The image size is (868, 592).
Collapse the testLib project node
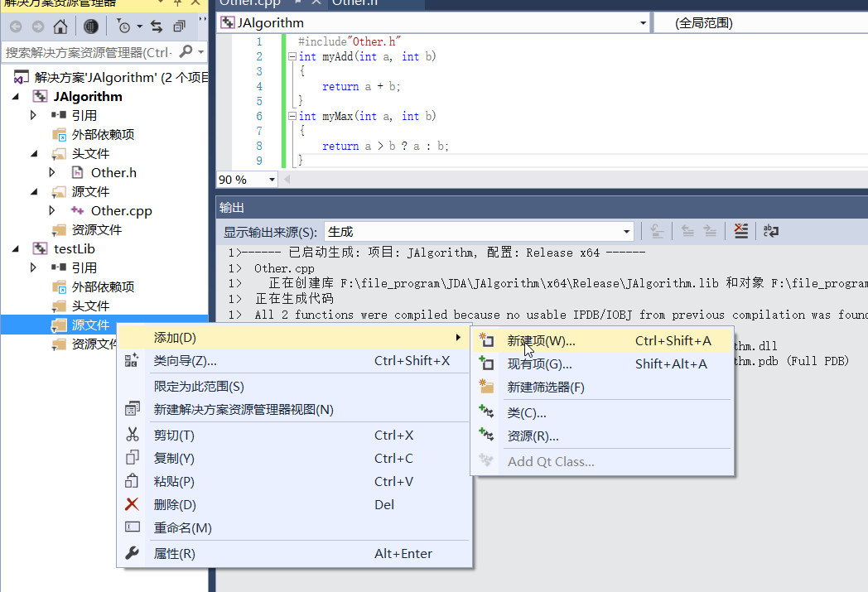(16, 248)
